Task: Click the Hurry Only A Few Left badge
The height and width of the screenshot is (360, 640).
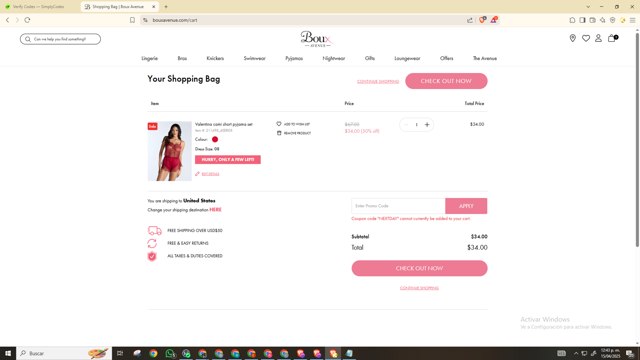Action: tap(228, 160)
